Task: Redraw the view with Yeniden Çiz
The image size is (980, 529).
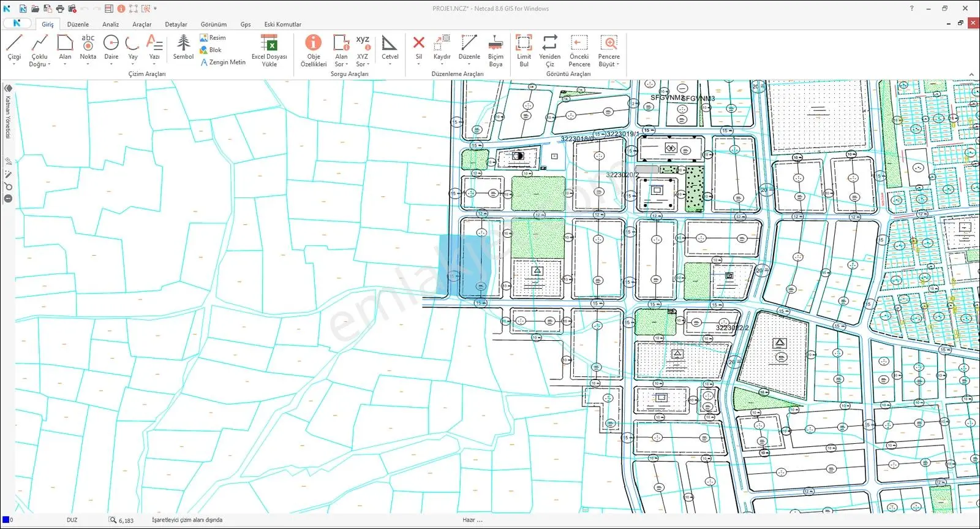Action: coord(550,50)
